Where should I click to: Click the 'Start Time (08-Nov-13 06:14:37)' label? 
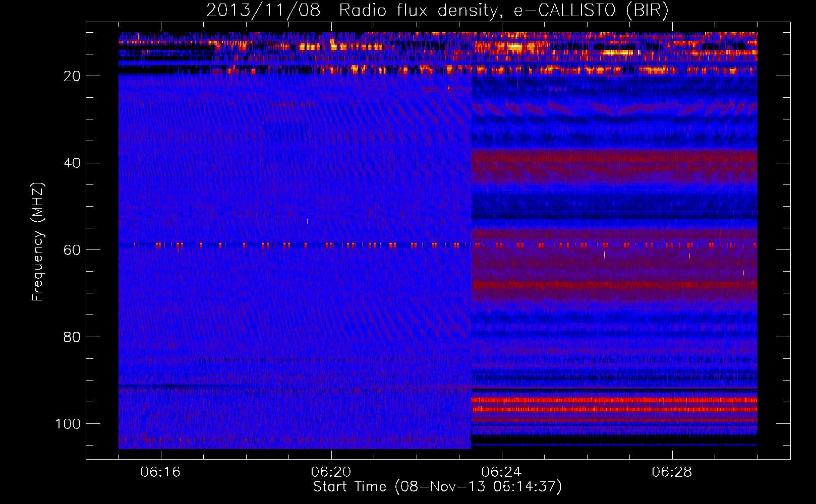click(437, 487)
